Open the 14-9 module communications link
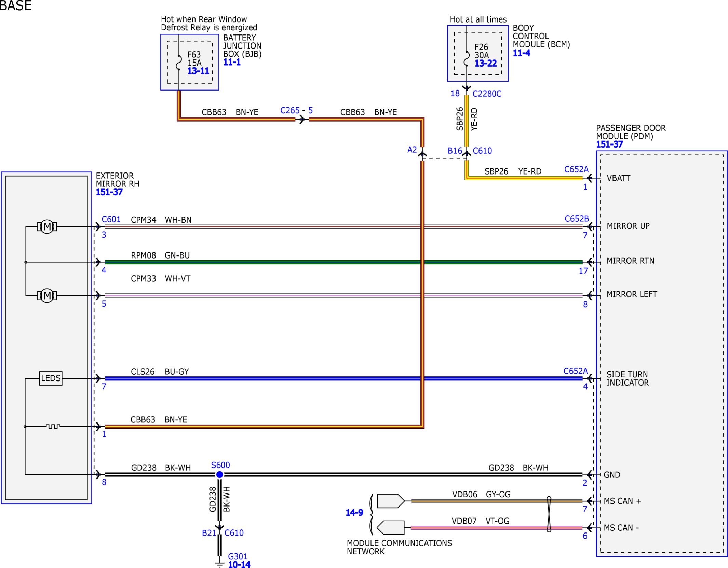Image resolution: width=728 pixels, height=568 pixels. tap(354, 513)
